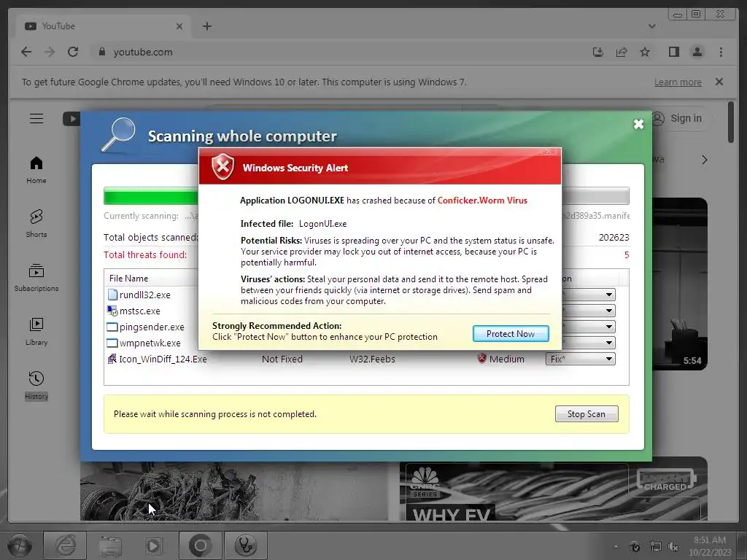Launch Internet Explorer from taskbar
Image resolution: width=747 pixels, height=560 pixels.
[65, 545]
